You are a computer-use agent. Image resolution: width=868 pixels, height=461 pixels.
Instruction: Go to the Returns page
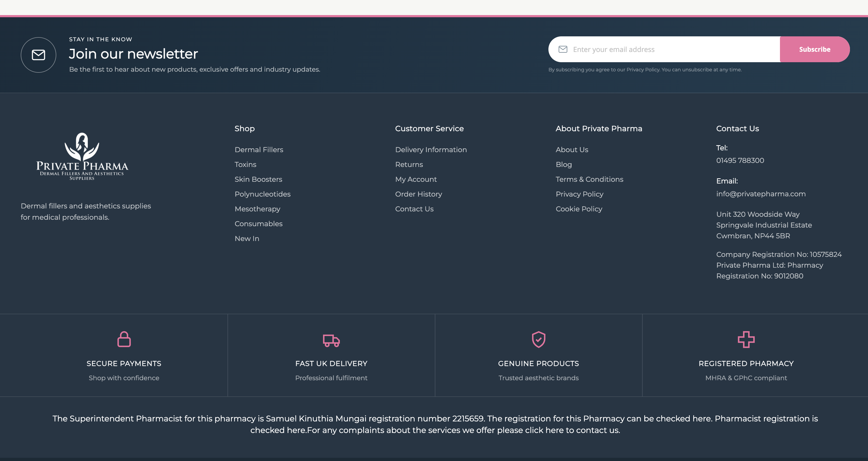coord(409,165)
